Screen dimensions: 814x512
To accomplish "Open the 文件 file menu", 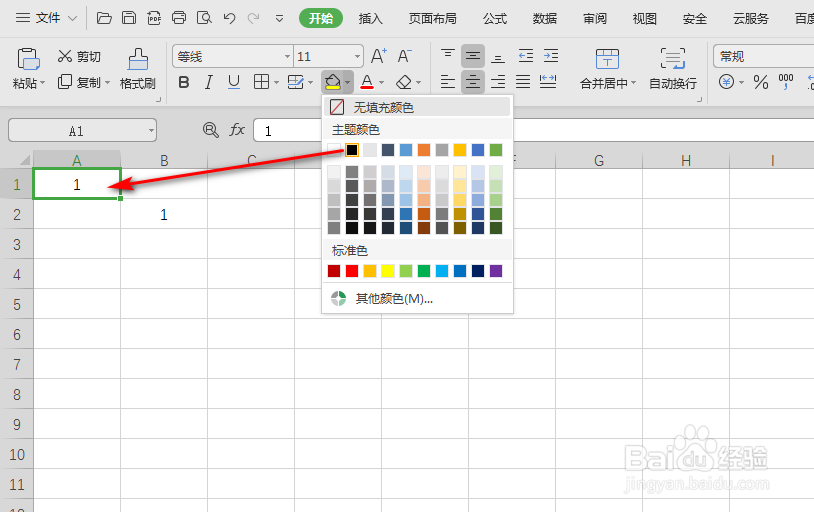I will 46,18.
